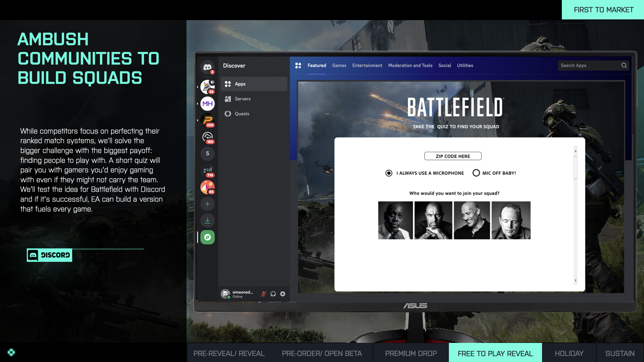This screenshot has height=362, width=644.
Task: Click the green Discover compass icon
Action: [208, 237]
